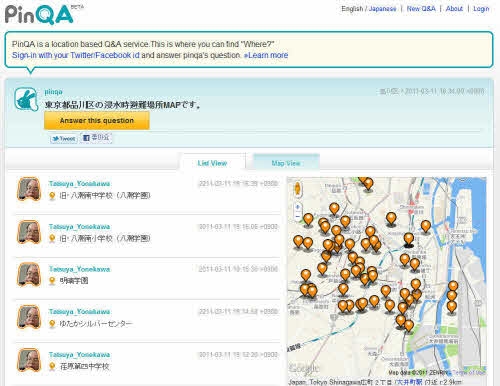Screen dimensions: 500x386
Task: Zoom in on the map
Action: [x=297, y=207]
